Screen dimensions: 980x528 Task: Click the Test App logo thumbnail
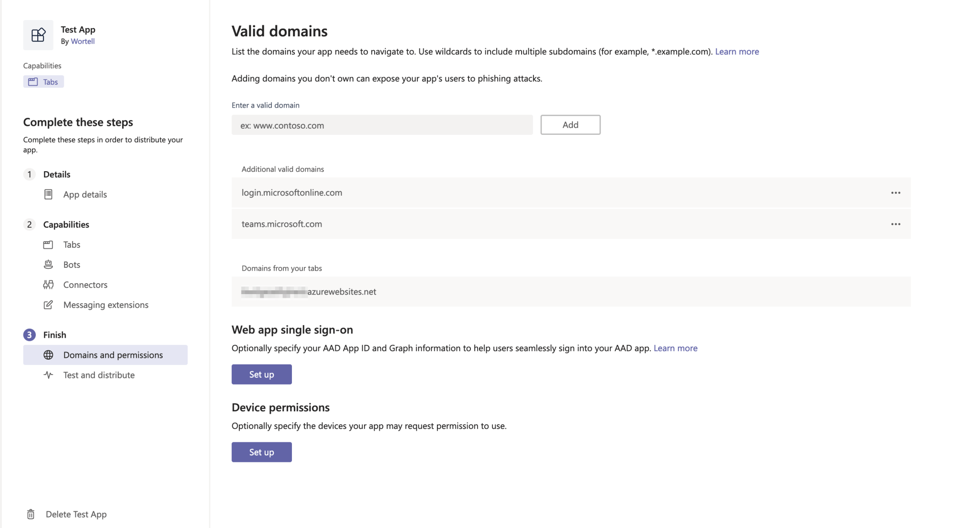38,35
